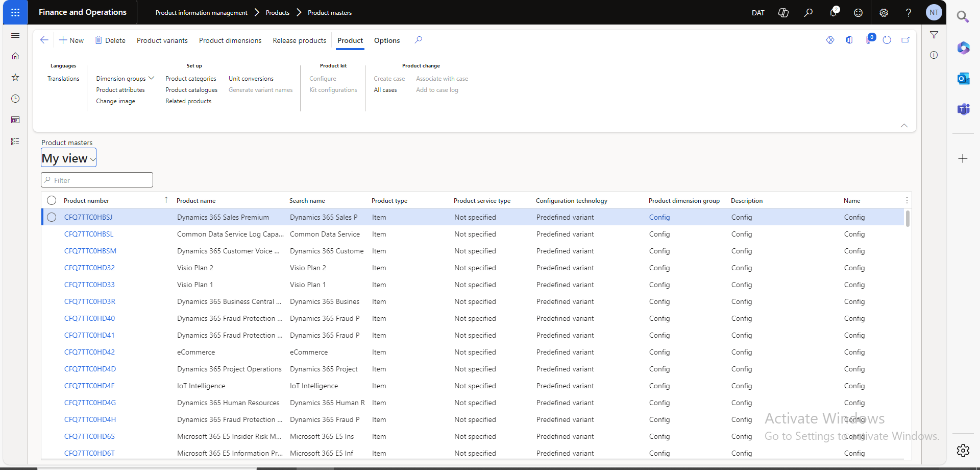Open the settings gear in header
This screenshot has height=470, width=980.
coord(884,13)
